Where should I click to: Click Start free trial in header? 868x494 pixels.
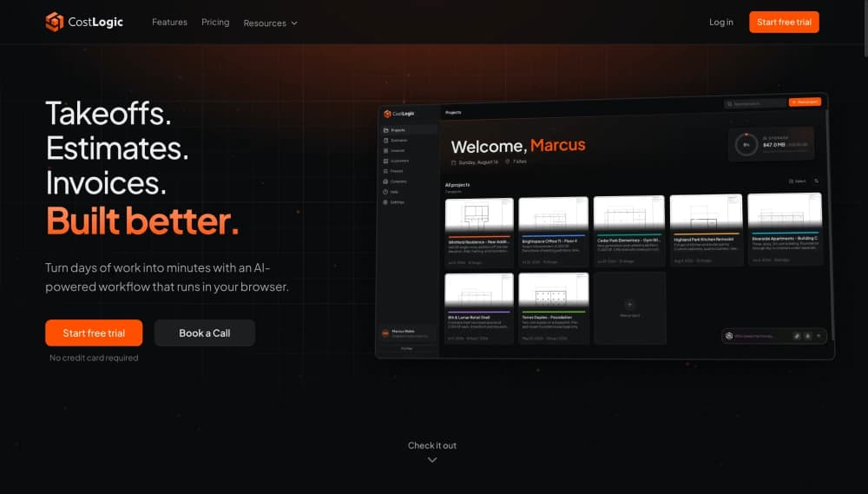(784, 23)
